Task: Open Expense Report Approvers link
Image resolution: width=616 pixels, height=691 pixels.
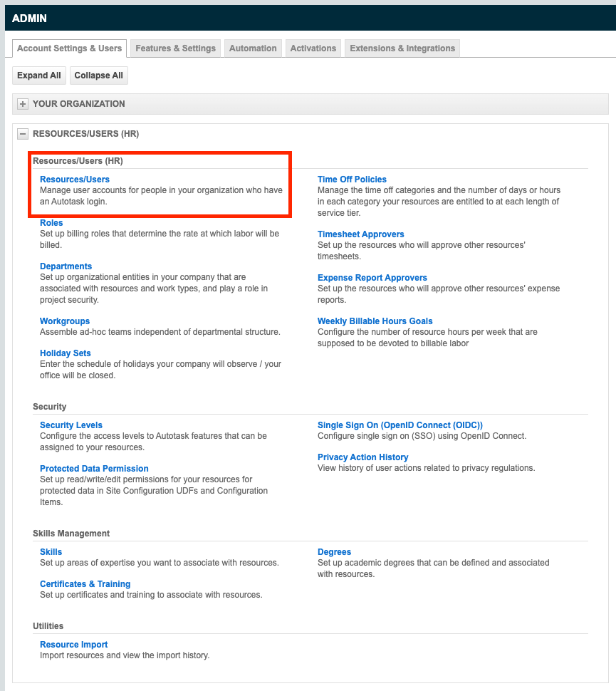Action: [x=372, y=278]
